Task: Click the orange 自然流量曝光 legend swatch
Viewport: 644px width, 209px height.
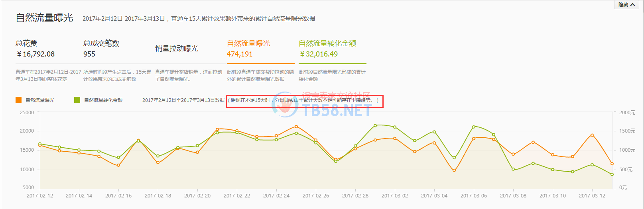Action: click(18, 100)
